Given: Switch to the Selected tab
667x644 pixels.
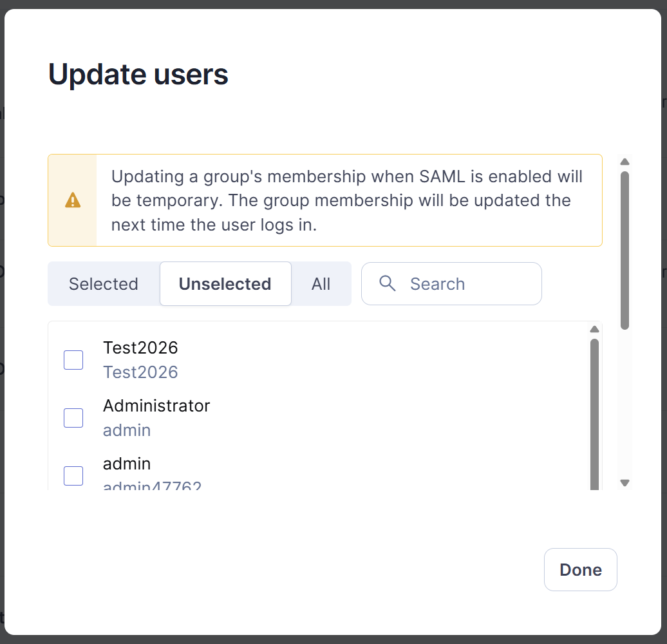Looking at the screenshot, I should click(104, 284).
